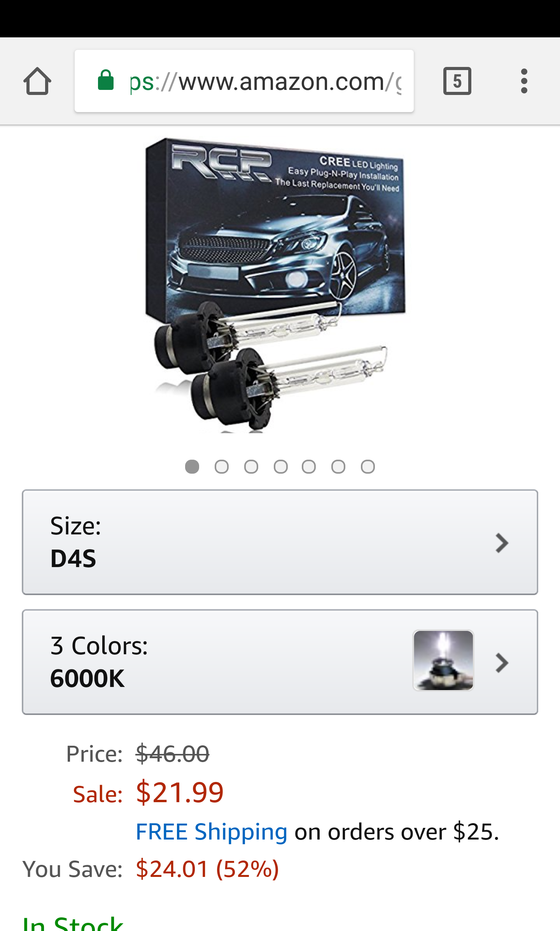Select the fifth image carousel dot
The image size is (560, 931).
tap(309, 467)
